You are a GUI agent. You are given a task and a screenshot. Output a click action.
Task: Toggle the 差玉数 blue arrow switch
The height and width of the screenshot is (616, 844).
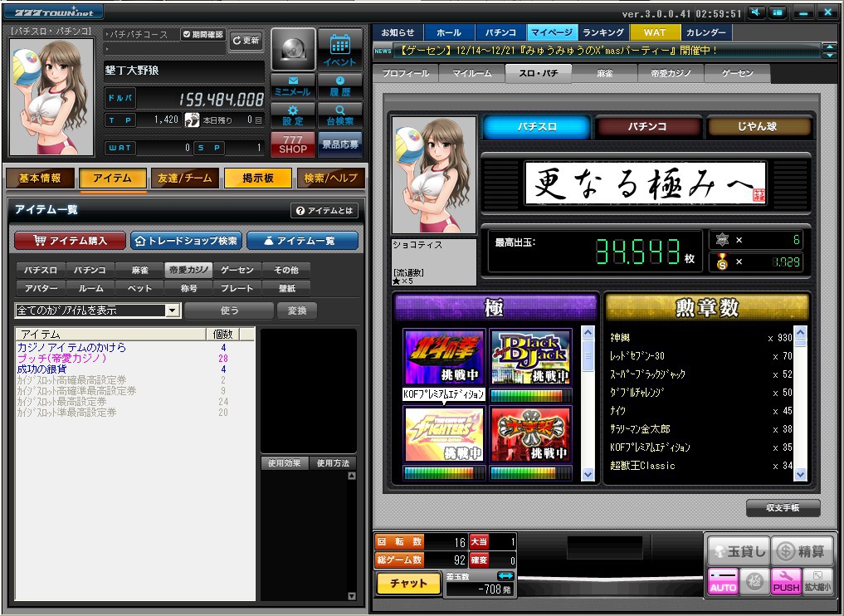click(x=505, y=576)
